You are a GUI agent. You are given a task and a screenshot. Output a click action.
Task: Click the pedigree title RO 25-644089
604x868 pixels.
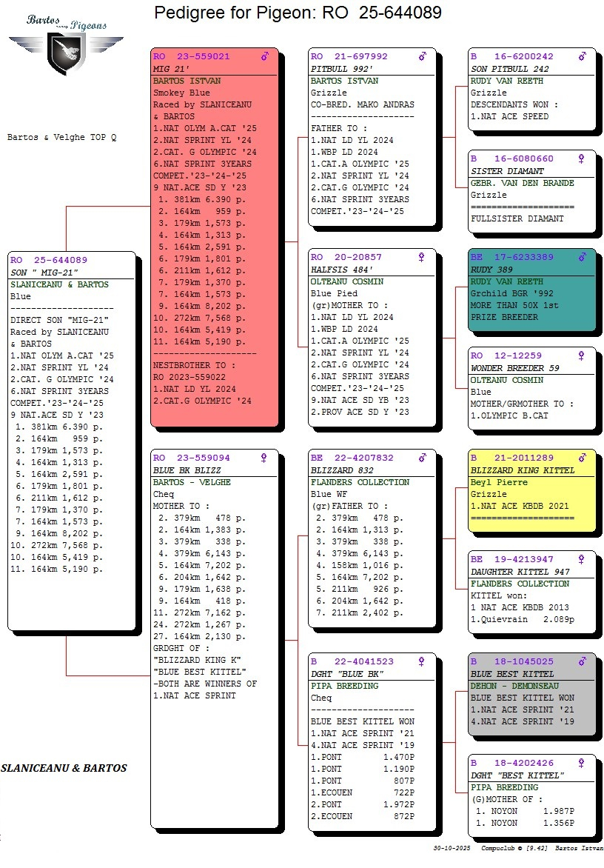coord(298,13)
